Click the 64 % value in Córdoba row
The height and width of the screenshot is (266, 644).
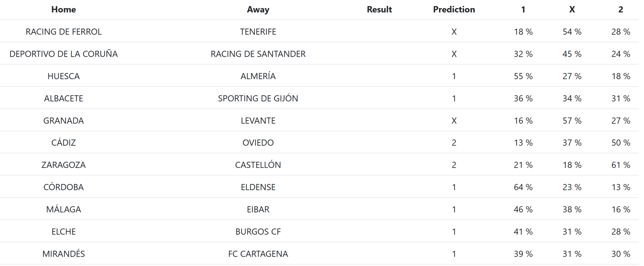523,187
